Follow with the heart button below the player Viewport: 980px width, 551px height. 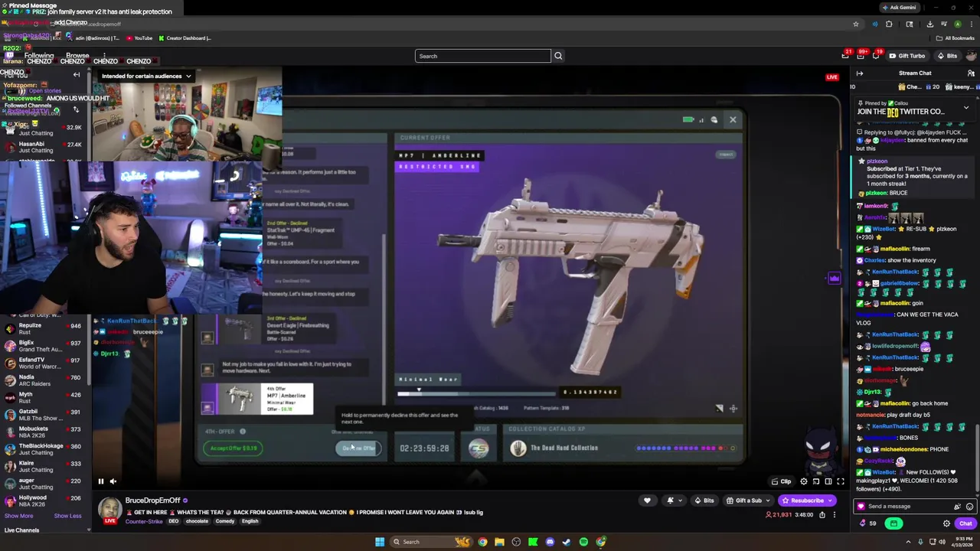point(647,500)
